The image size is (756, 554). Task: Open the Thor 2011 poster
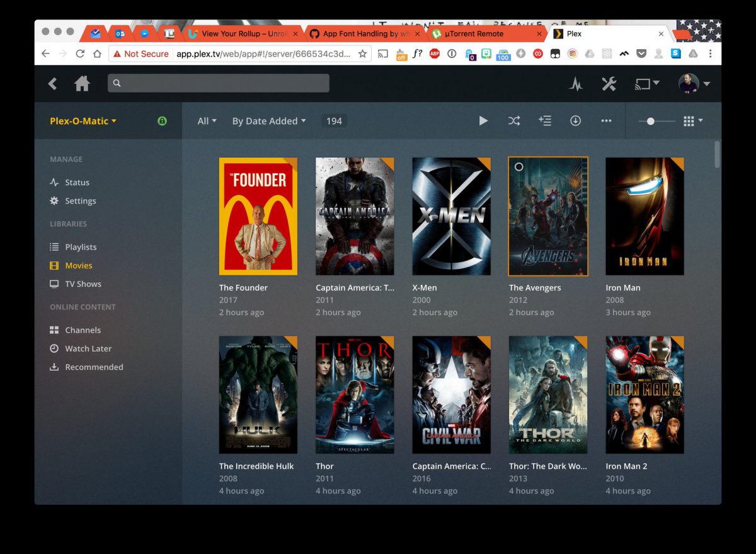pyautogui.click(x=355, y=395)
